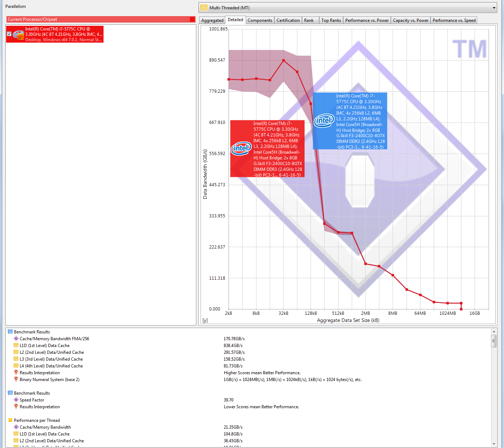This screenshot has width=504, height=448.
Task: Click 'Lower Scores mean Better Performance.' text
Action: point(261,407)
